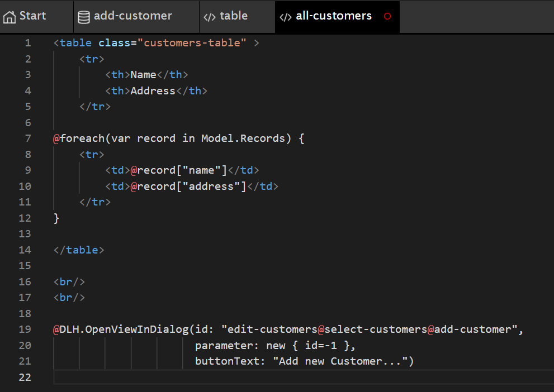Viewport: 554px width, 392px height.
Task: Click line number 14 in gutter
Action: 25,250
